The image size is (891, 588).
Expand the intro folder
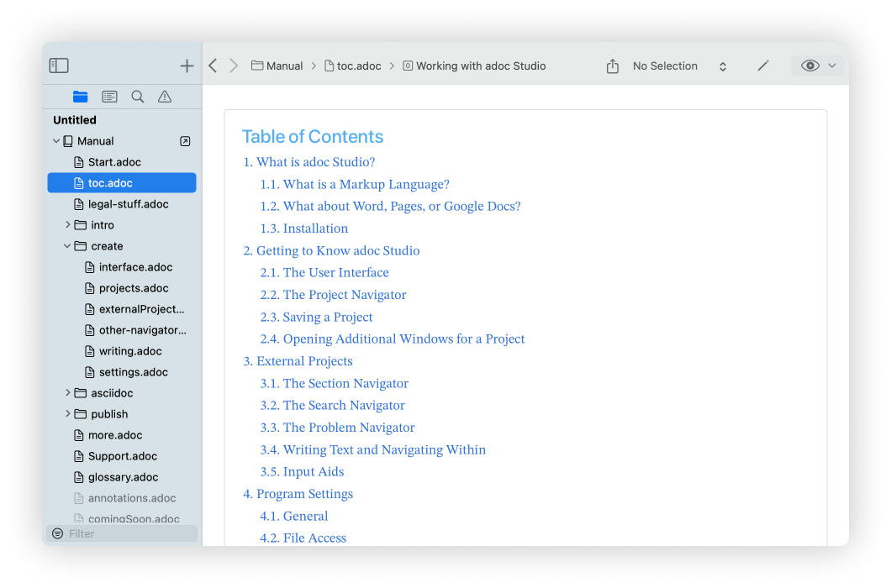(x=67, y=225)
